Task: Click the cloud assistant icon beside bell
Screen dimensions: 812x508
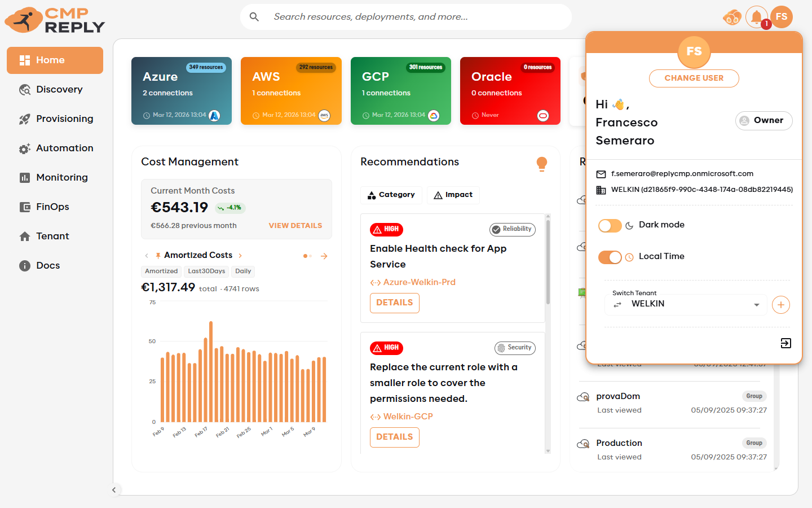Action: (x=732, y=17)
